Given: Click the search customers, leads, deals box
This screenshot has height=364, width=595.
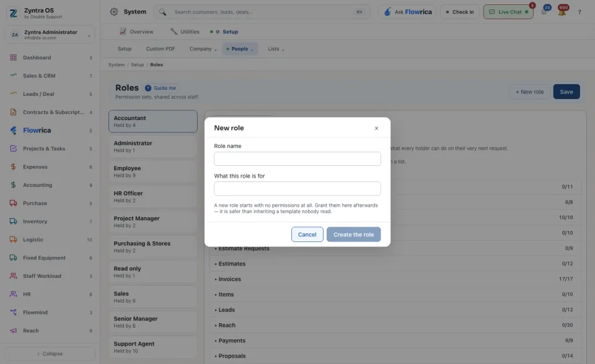Looking at the screenshot, I should tap(262, 12).
